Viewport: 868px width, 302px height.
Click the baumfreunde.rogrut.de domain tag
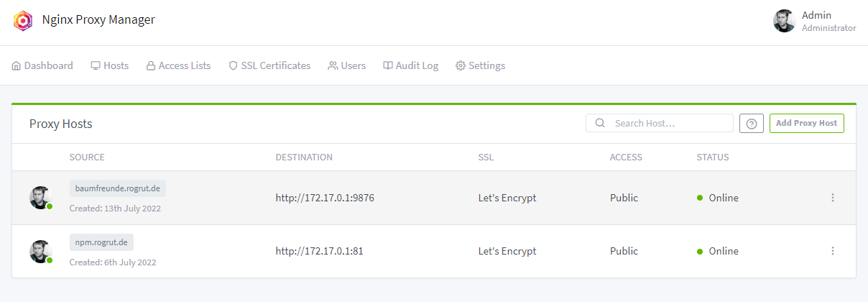(x=118, y=189)
